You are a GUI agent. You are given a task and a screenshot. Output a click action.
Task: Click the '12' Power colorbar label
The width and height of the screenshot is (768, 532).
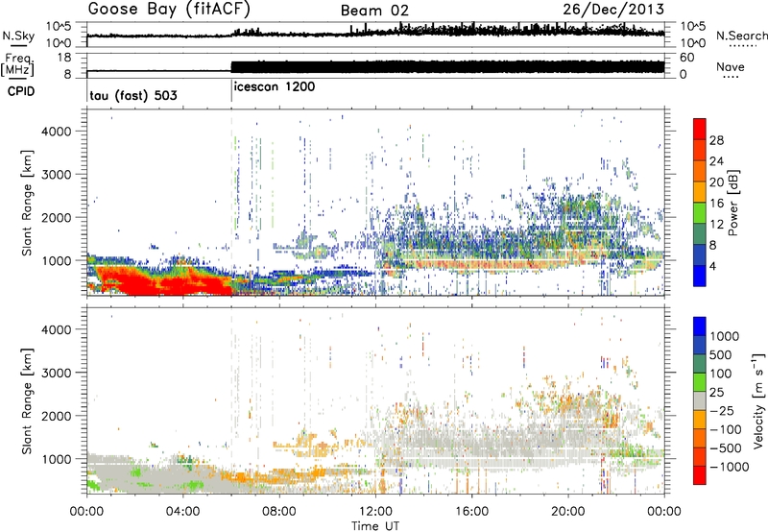[x=716, y=225]
